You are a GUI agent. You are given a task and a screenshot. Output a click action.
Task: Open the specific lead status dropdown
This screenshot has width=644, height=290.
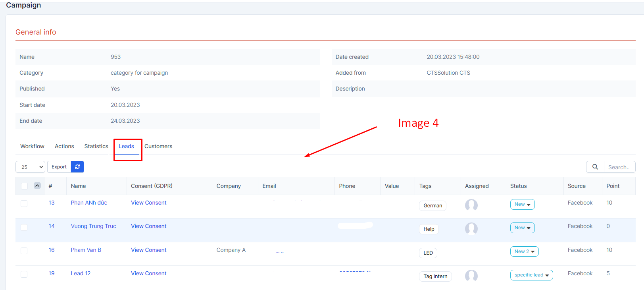pyautogui.click(x=531, y=275)
